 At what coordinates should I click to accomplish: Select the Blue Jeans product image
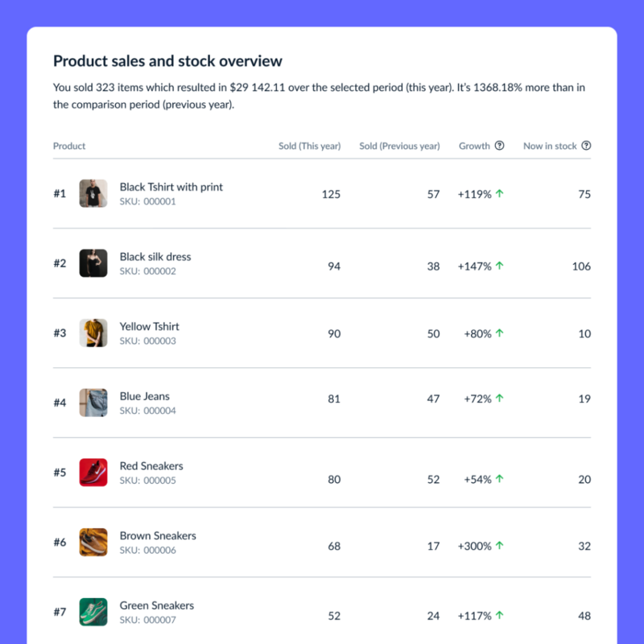pyautogui.click(x=93, y=402)
